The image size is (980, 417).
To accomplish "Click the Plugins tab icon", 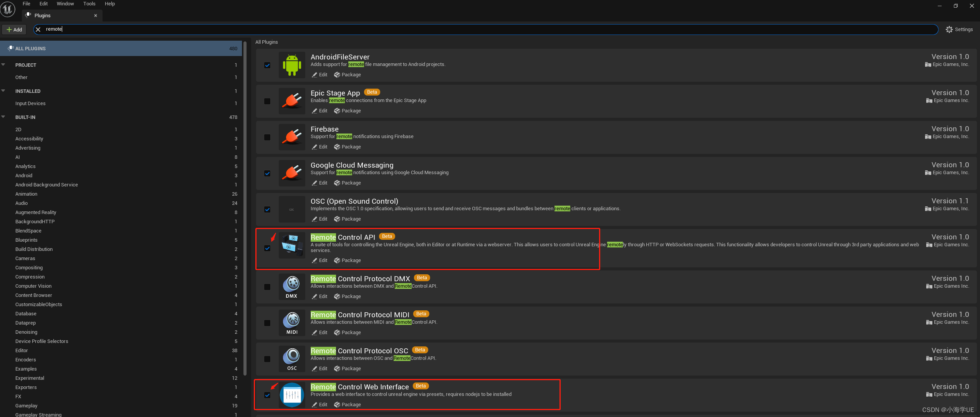I will pyautogui.click(x=28, y=15).
